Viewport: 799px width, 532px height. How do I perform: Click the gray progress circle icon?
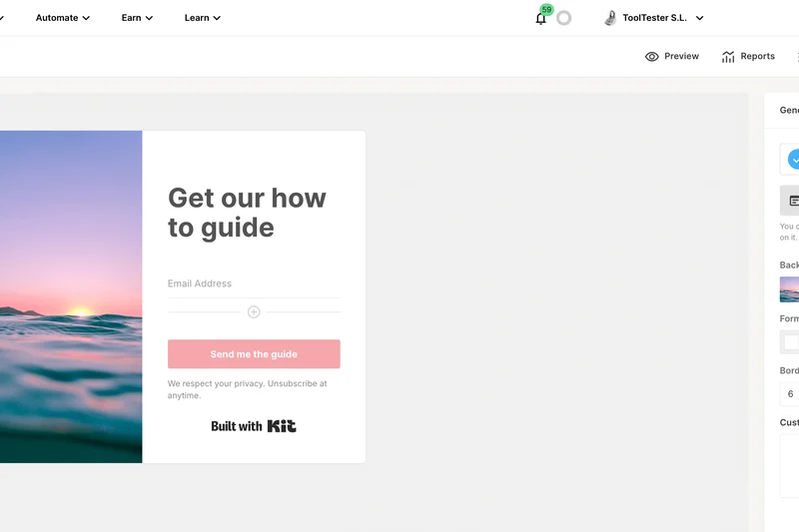[564, 18]
